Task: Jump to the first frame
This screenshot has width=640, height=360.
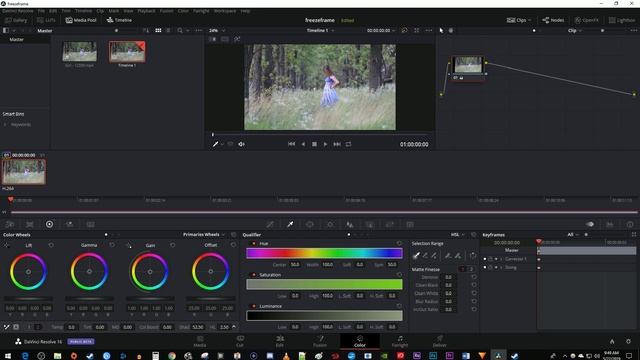Action: [291, 144]
